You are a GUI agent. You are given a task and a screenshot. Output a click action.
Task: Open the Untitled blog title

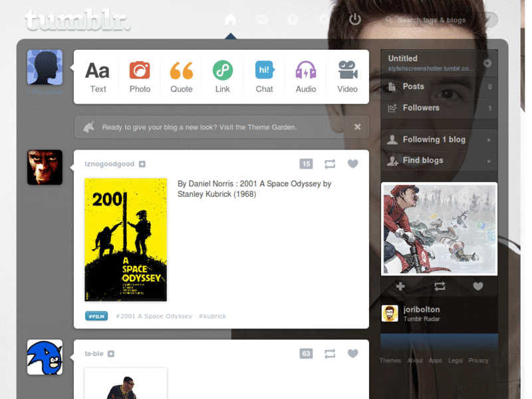(x=403, y=59)
